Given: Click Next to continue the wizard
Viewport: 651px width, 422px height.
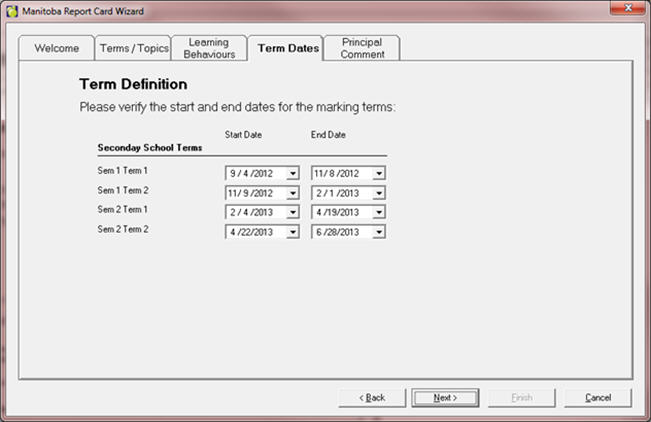Looking at the screenshot, I should (445, 397).
